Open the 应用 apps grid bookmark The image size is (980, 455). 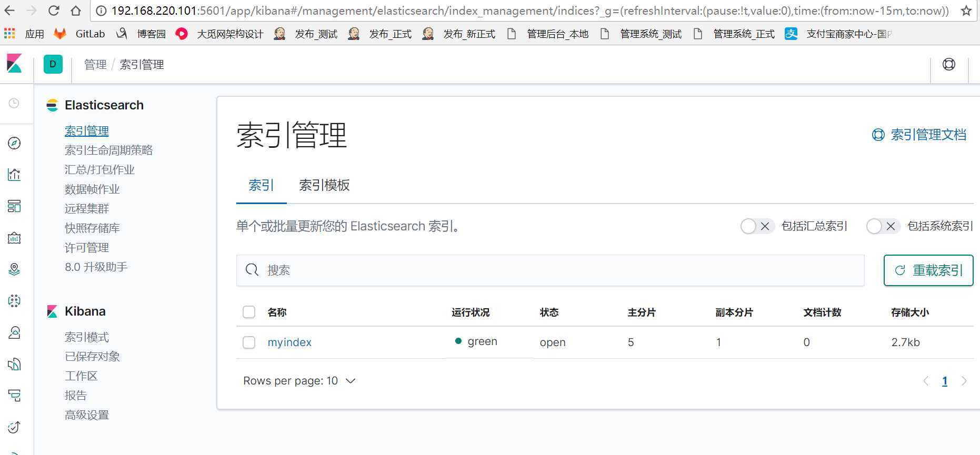24,34
